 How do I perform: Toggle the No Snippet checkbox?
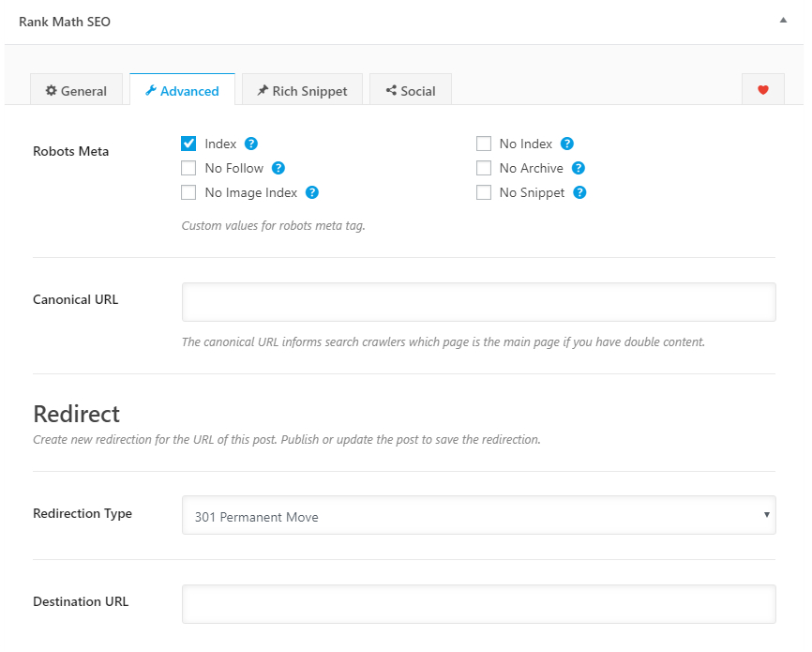coord(484,192)
